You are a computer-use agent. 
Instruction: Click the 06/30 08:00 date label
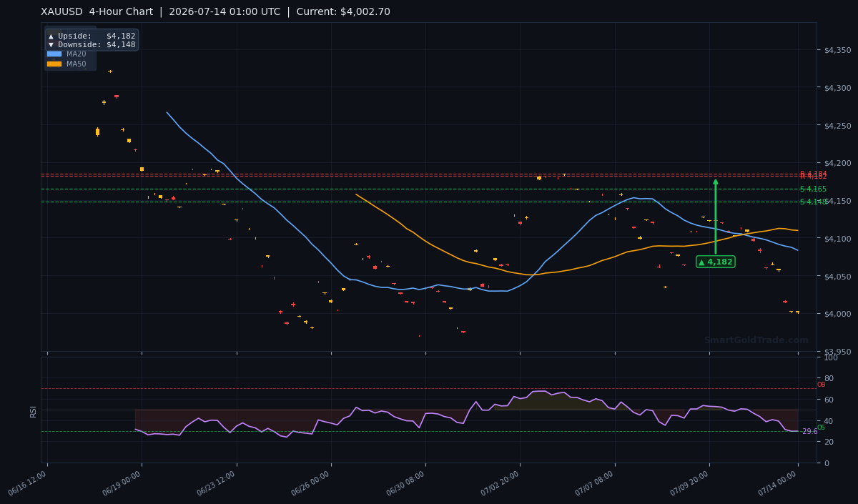coord(405,483)
